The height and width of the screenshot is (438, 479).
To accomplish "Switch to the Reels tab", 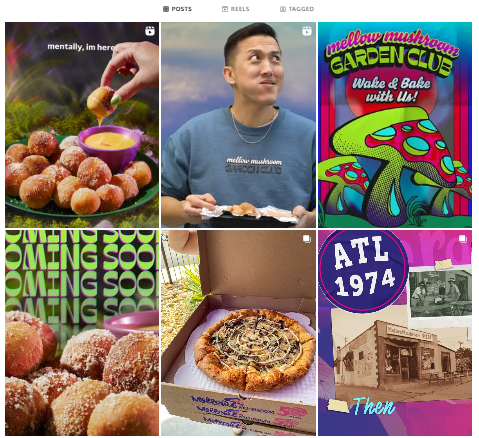I will (236, 9).
